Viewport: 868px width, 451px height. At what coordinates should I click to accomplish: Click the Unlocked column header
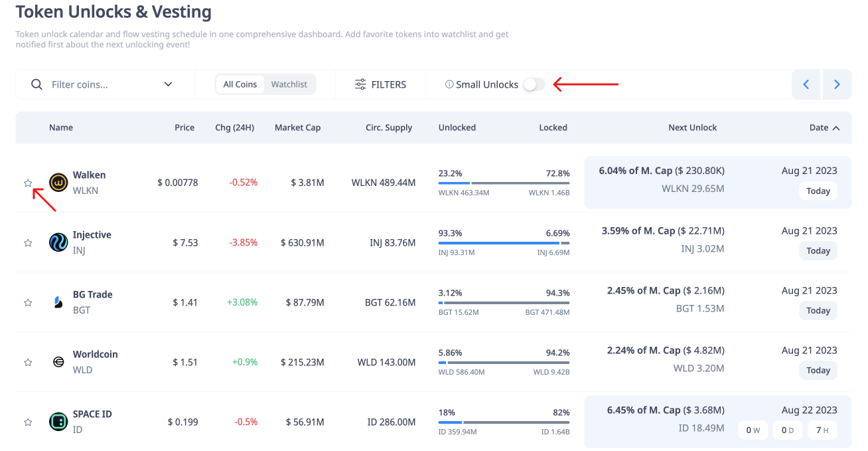457,128
